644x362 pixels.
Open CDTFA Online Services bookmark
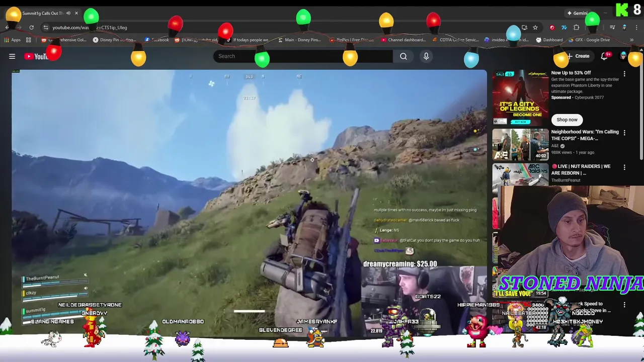(x=455, y=40)
